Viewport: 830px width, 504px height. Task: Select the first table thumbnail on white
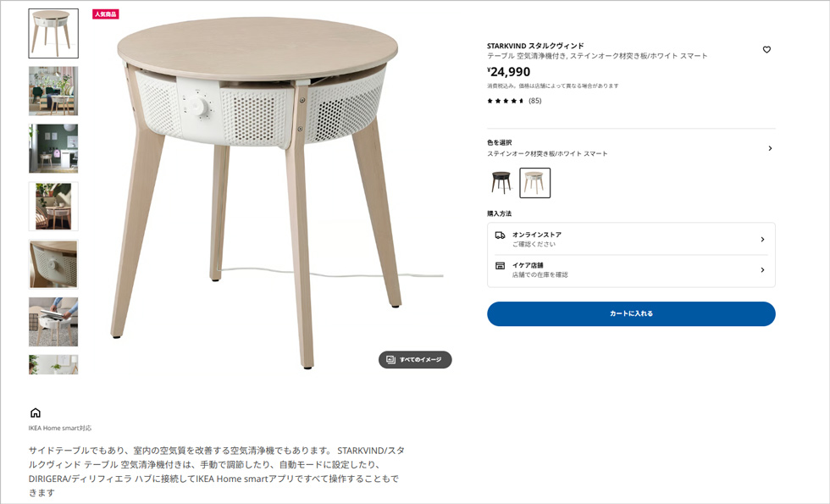[x=53, y=33]
